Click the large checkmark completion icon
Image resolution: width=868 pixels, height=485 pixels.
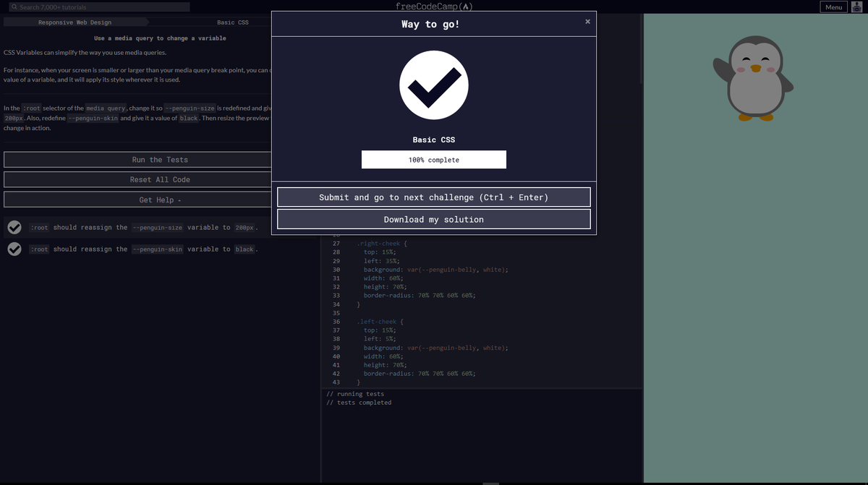point(434,85)
